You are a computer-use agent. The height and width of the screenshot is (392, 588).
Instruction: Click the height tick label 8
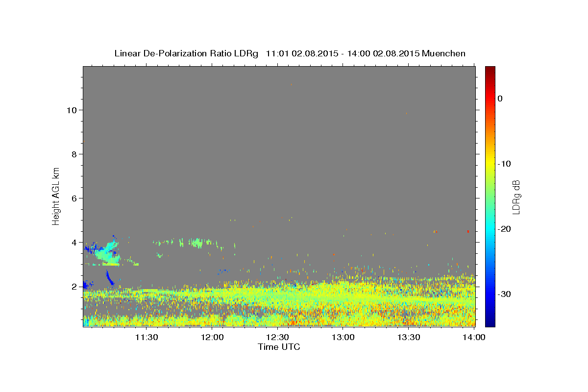tap(73, 154)
